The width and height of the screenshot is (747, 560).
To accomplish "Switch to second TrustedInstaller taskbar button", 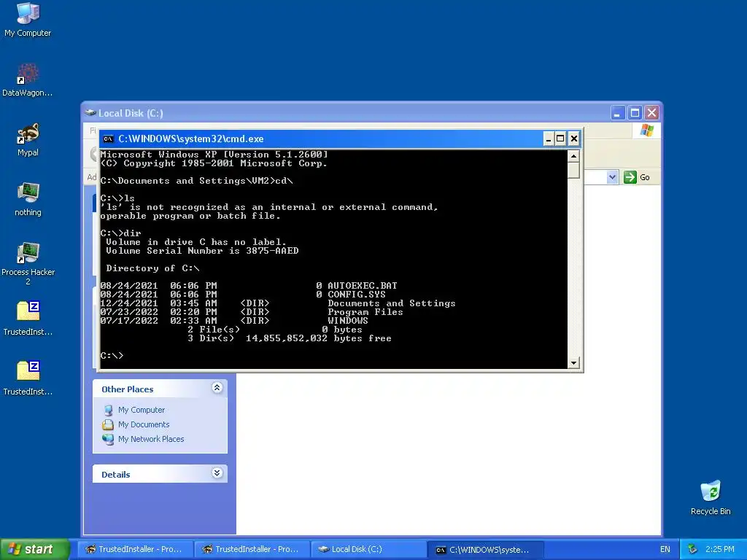I will click(252, 549).
